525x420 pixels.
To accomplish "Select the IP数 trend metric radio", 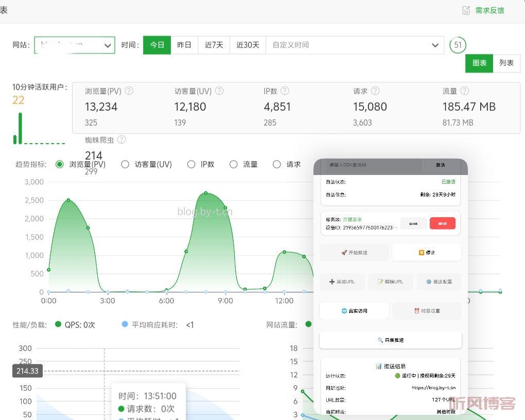I will 192,164.
